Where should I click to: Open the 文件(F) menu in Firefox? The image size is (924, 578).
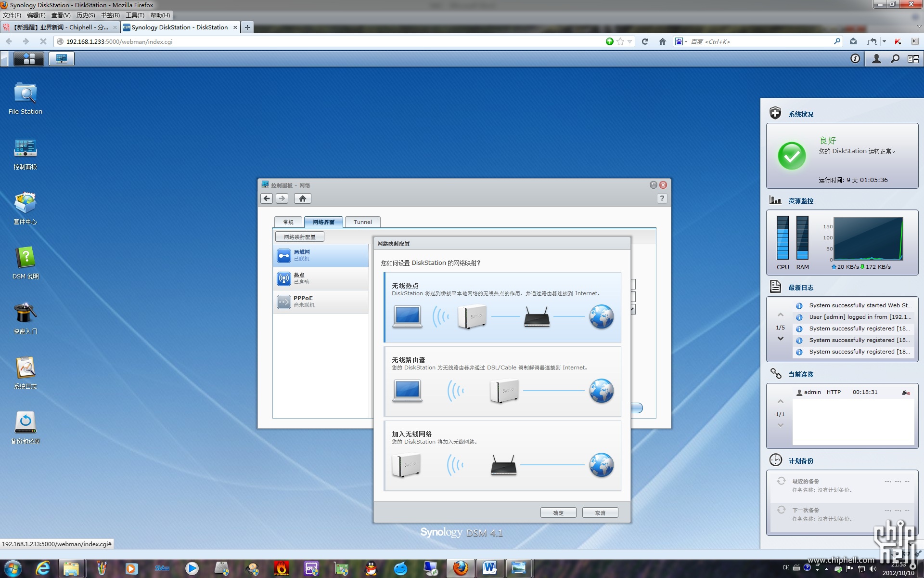[12, 15]
